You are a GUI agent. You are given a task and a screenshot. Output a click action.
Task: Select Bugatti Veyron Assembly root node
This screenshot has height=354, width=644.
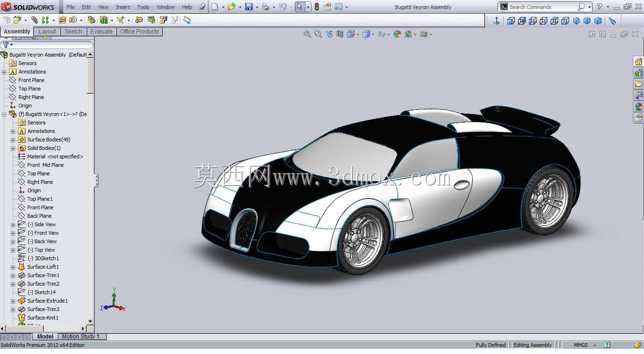[x=48, y=55]
